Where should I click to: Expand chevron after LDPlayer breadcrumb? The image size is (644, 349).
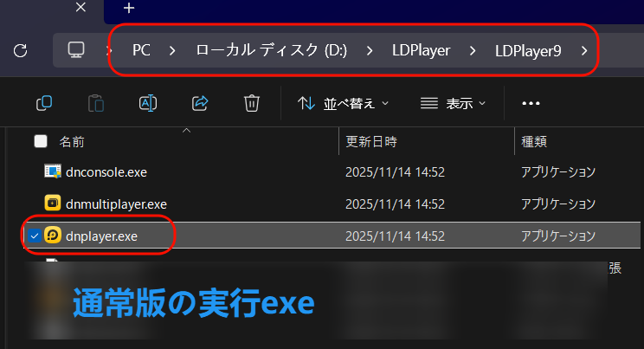pyautogui.click(x=473, y=50)
